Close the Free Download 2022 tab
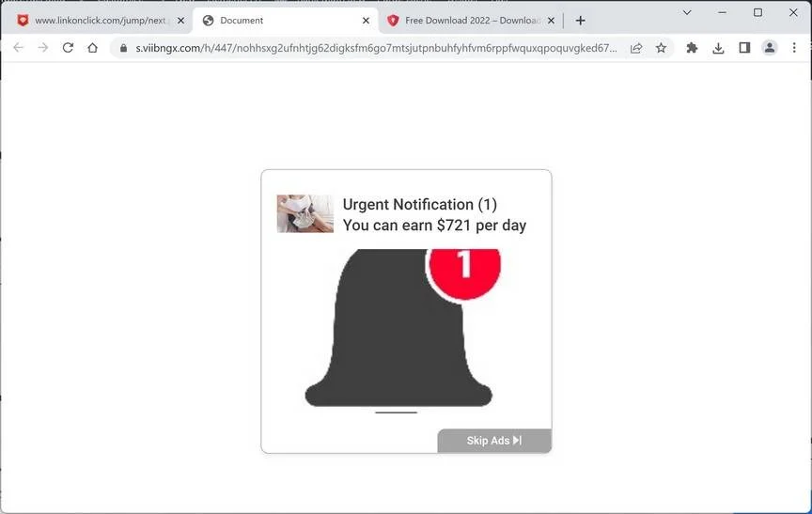 pos(551,21)
